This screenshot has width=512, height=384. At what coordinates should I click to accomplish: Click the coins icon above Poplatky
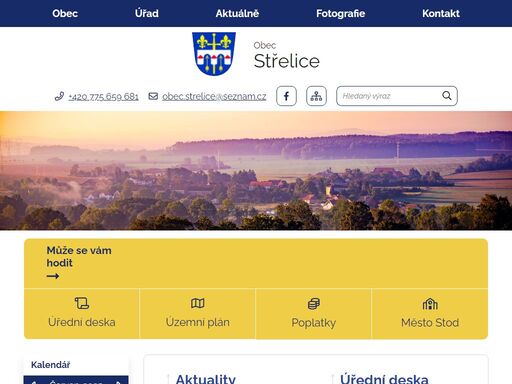point(314,303)
